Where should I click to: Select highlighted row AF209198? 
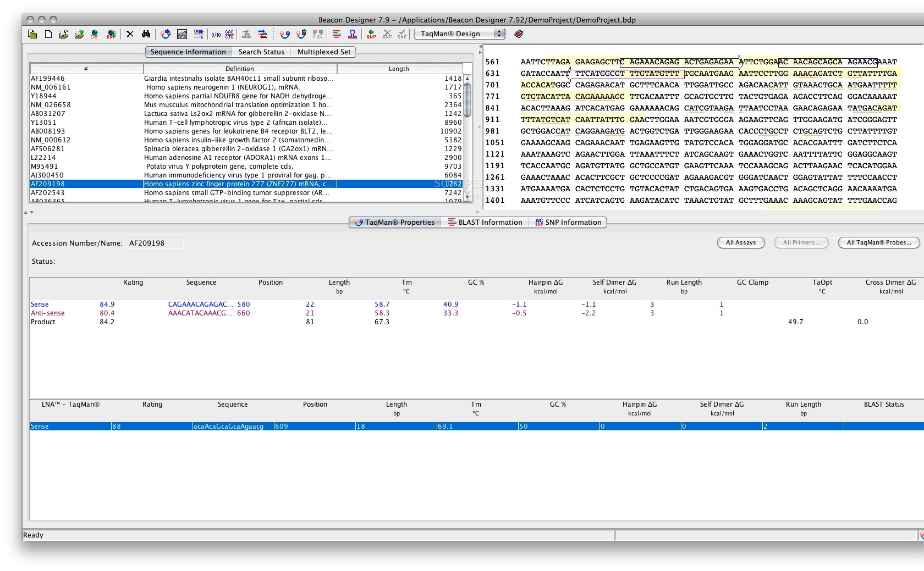[246, 184]
